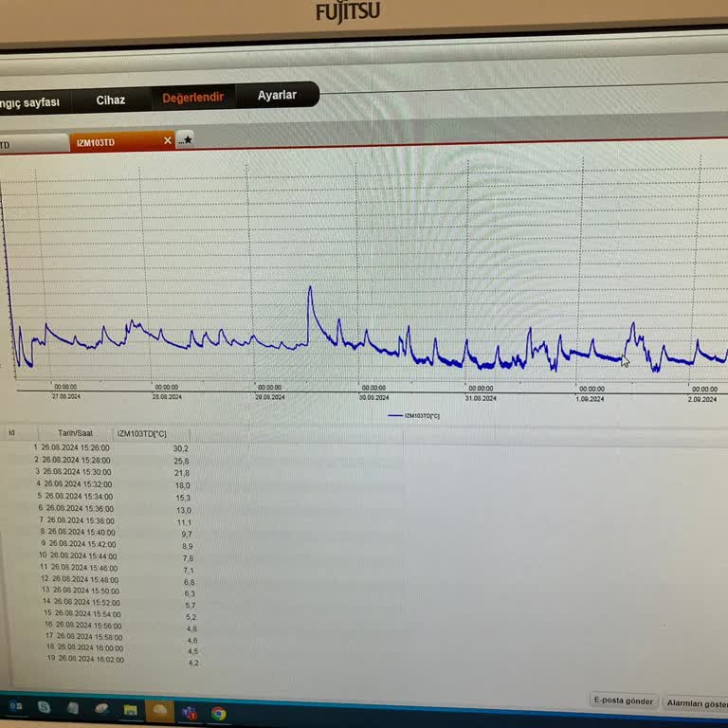Select row 26.08.2024 15:36:00

click(113, 509)
